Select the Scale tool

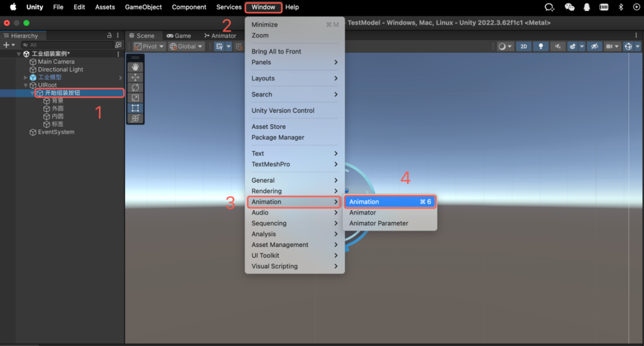135,98
